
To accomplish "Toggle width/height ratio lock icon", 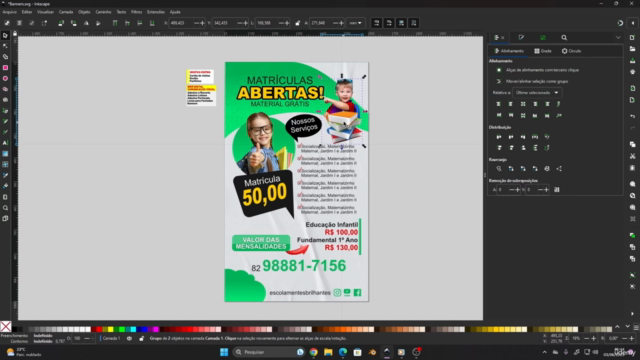I will point(298,23).
